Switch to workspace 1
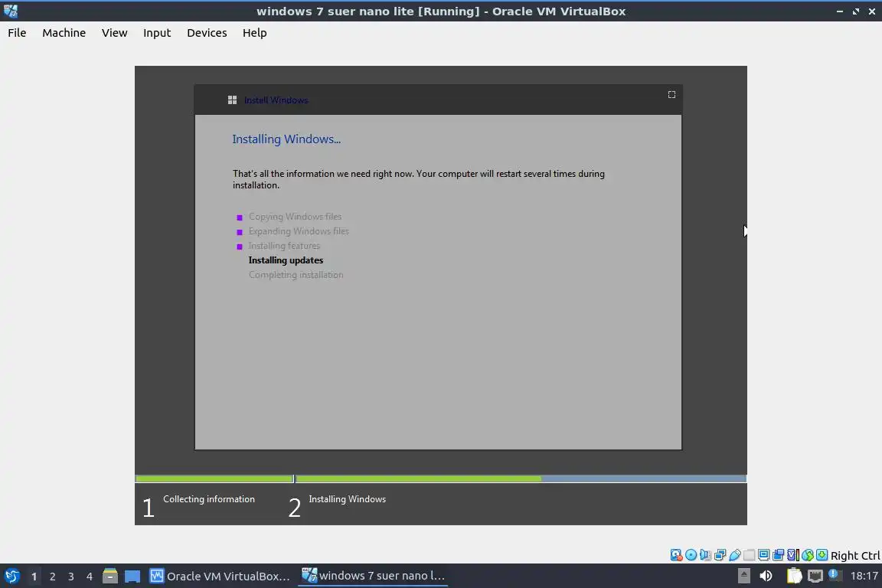Screen dimensions: 882x588 (x=34, y=577)
